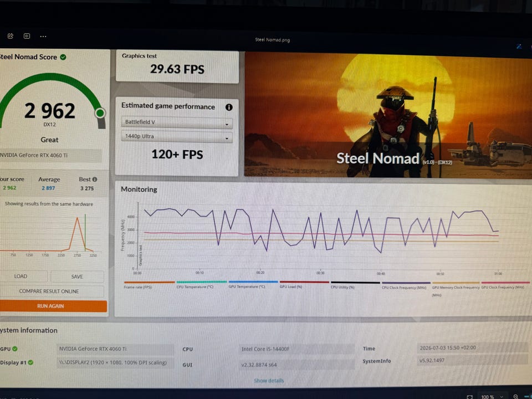Click the green check beside Steel Nomad Score
532x399 pixels.
[x=63, y=57]
